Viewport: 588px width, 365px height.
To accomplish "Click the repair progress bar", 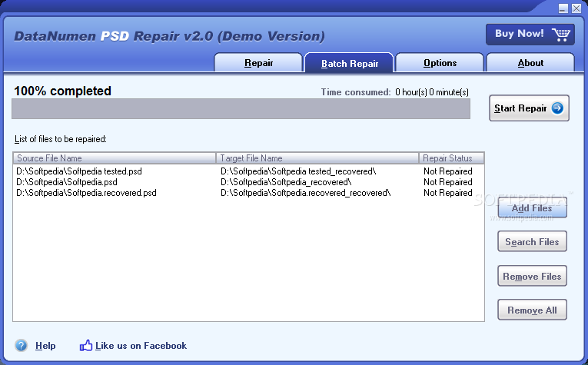I will coord(241,108).
